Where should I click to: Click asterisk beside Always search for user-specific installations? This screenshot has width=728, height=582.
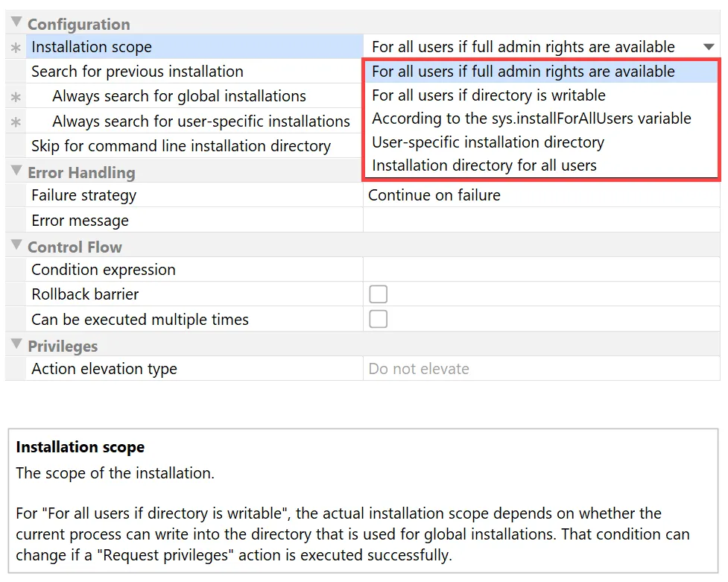tap(16, 121)
